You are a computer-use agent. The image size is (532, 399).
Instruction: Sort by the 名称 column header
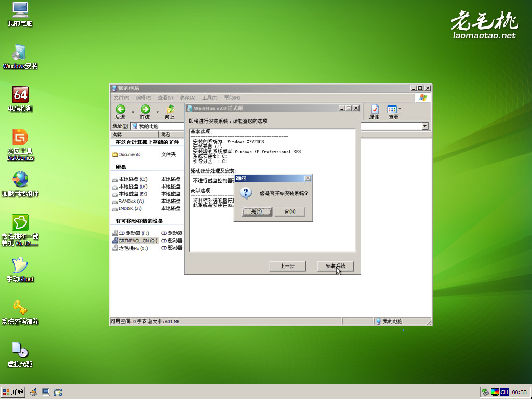(135, 135)
